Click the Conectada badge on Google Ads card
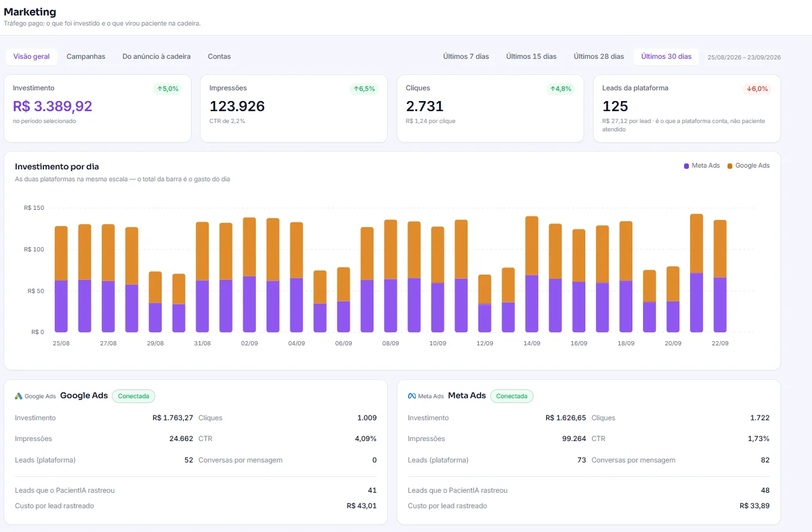812x532 pixels. pyautogui.click(x=133, y=396)
